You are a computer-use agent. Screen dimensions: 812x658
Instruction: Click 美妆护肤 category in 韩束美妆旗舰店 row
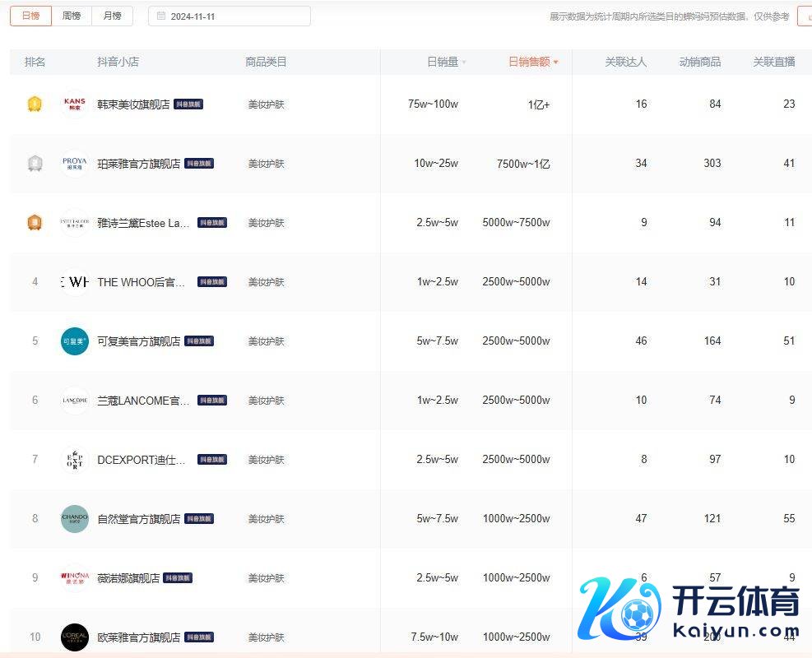point(267,104)
